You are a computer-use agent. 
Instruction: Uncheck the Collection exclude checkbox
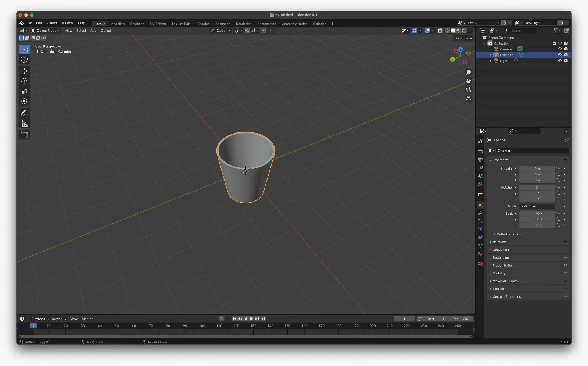[x=554, y=43]
